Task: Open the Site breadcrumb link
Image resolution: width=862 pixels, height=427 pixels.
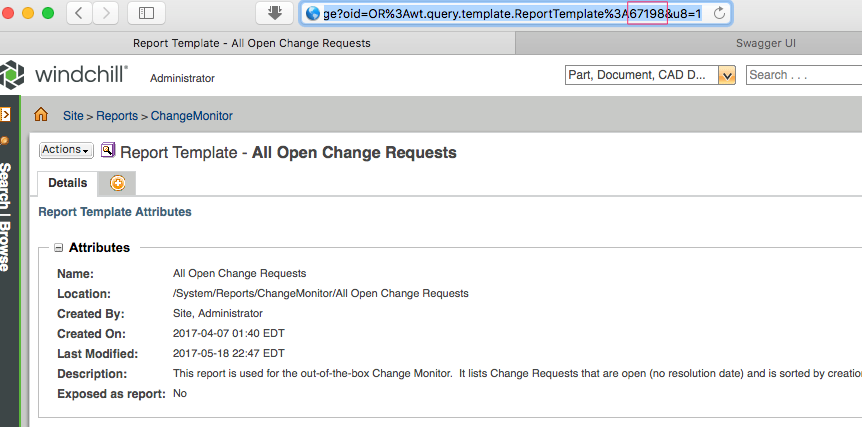Action: (x=73, y=116)
